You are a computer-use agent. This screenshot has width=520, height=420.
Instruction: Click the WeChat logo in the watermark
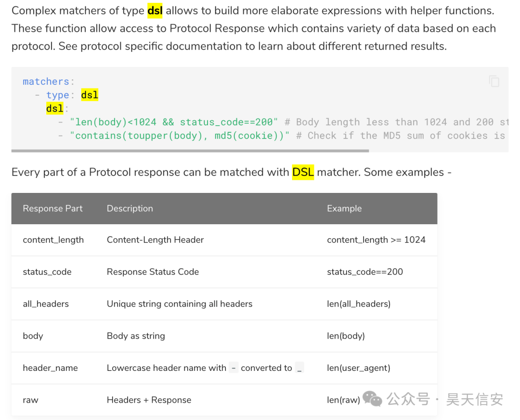(372, 398)
